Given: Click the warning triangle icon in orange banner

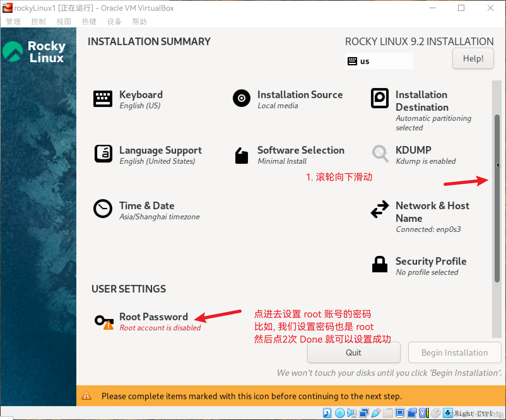Looking at the screenshot, I should click(x=86, y=395).
